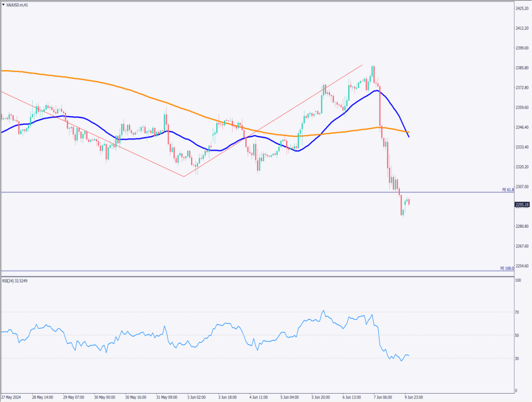Click the triangle arrow beside XAUUSD.m,H1
This screenshot has width=532, height=402.
pos(4,5)
